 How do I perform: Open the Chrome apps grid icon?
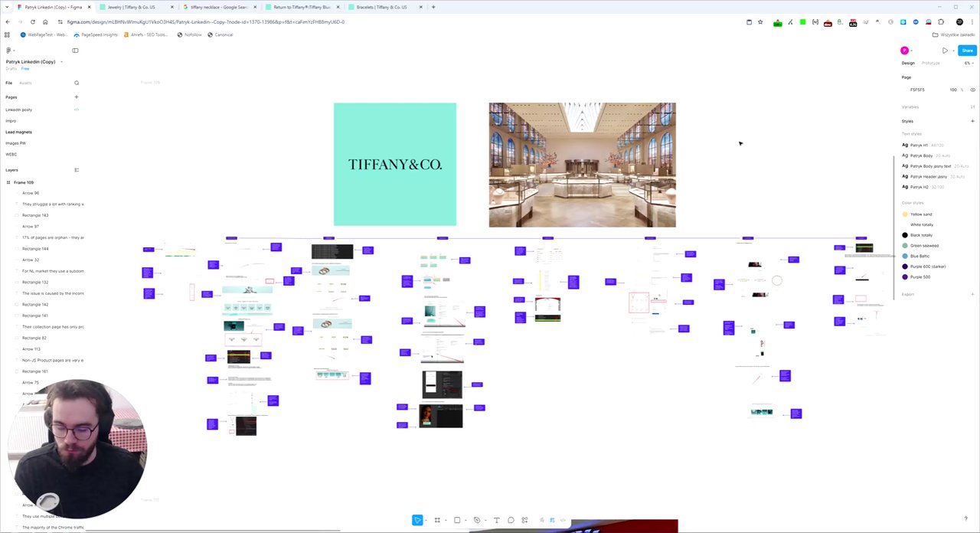tap(8, 34)
